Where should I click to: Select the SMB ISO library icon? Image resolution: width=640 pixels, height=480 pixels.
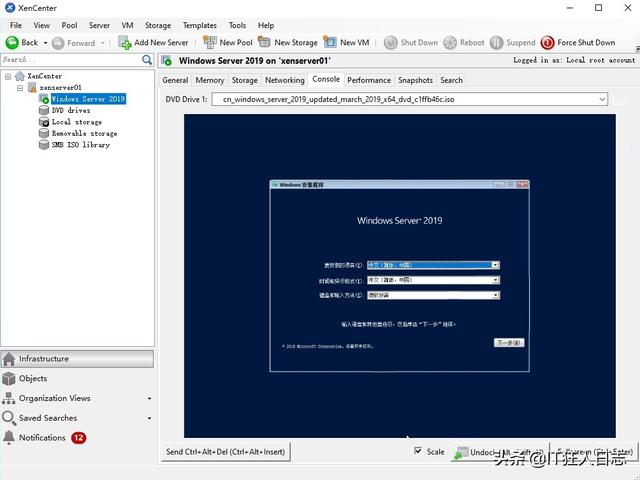[x=44, y=145]
